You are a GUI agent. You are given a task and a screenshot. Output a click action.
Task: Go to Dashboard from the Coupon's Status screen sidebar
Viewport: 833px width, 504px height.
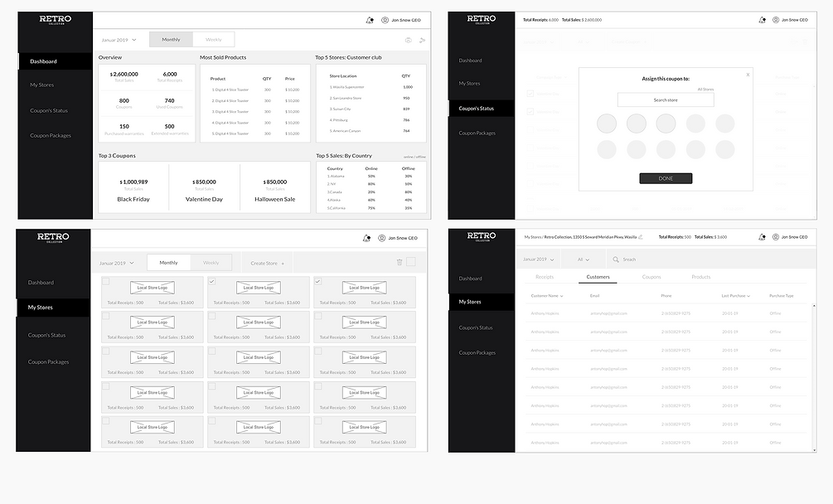coord(470,60)
